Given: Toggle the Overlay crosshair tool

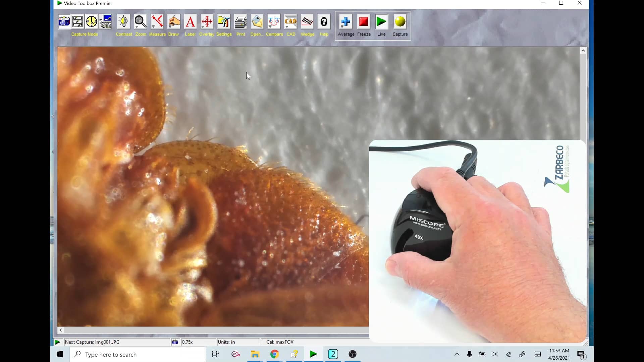Looking at the screenshot, I should tap(207, 22).
